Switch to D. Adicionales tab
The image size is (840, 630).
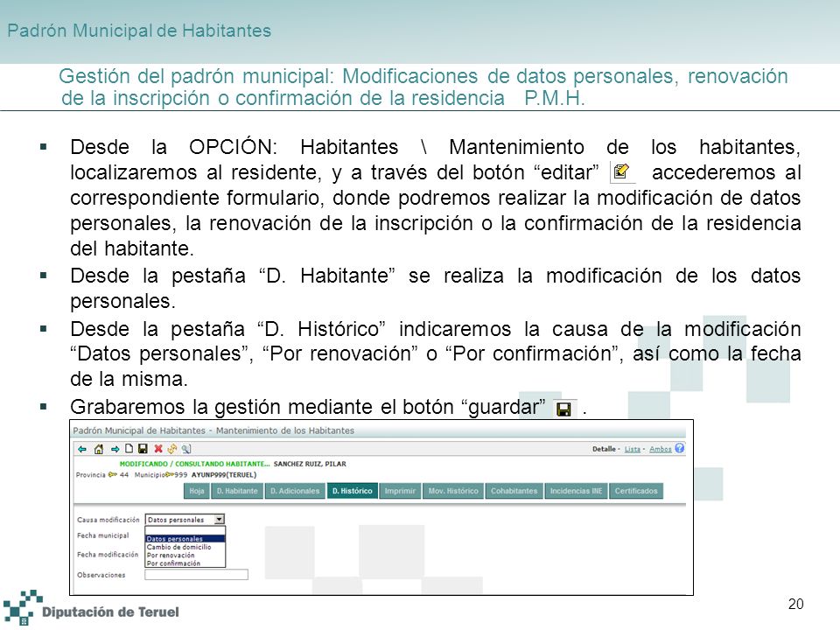pos(295,491)
